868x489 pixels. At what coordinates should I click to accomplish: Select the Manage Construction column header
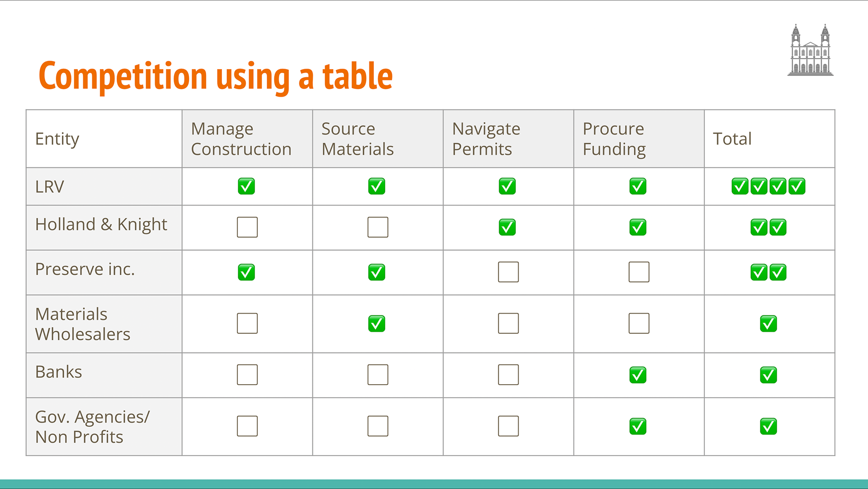tap(247, 139)
